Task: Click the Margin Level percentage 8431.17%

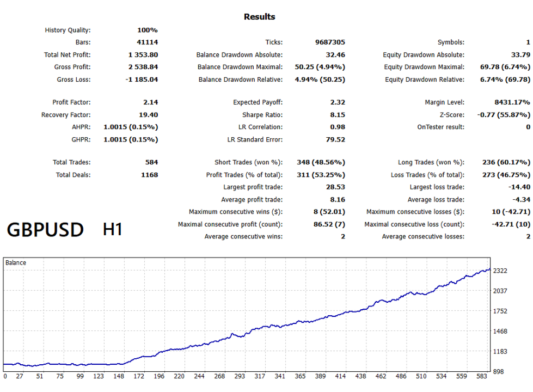Action: 512,102
